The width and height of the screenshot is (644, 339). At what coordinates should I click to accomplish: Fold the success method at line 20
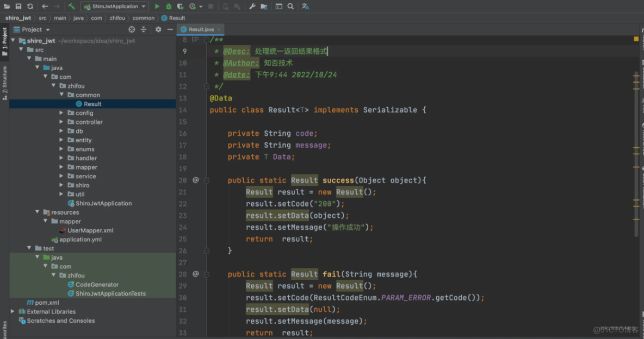(x=207, y=180)
